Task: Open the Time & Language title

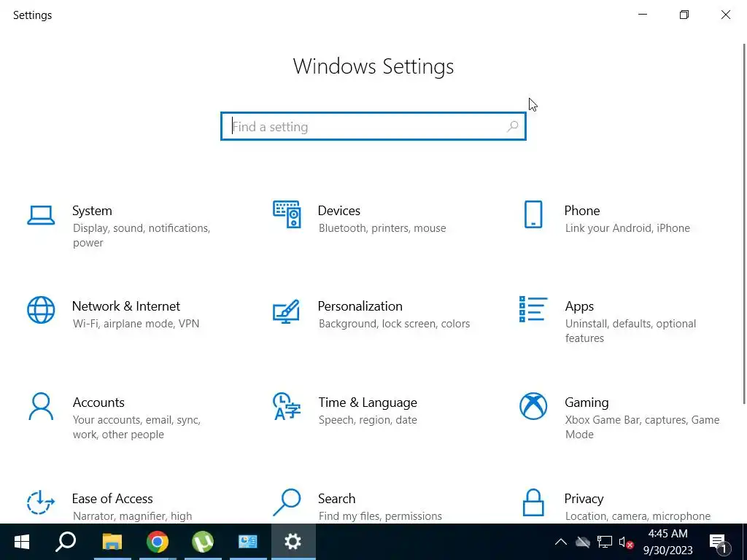Action: (x=368, y=402)
